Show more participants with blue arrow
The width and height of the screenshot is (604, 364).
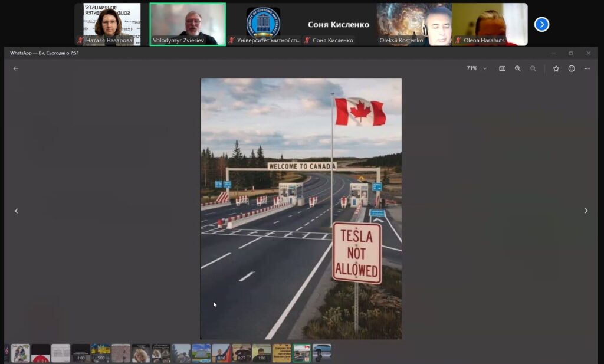pos(541,24)
